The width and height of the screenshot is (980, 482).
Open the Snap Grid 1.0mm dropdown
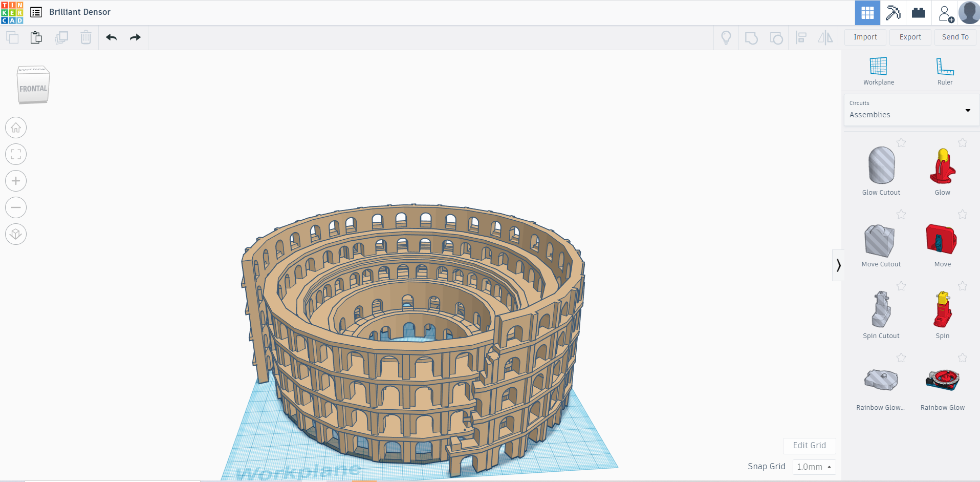pos(814,467)
